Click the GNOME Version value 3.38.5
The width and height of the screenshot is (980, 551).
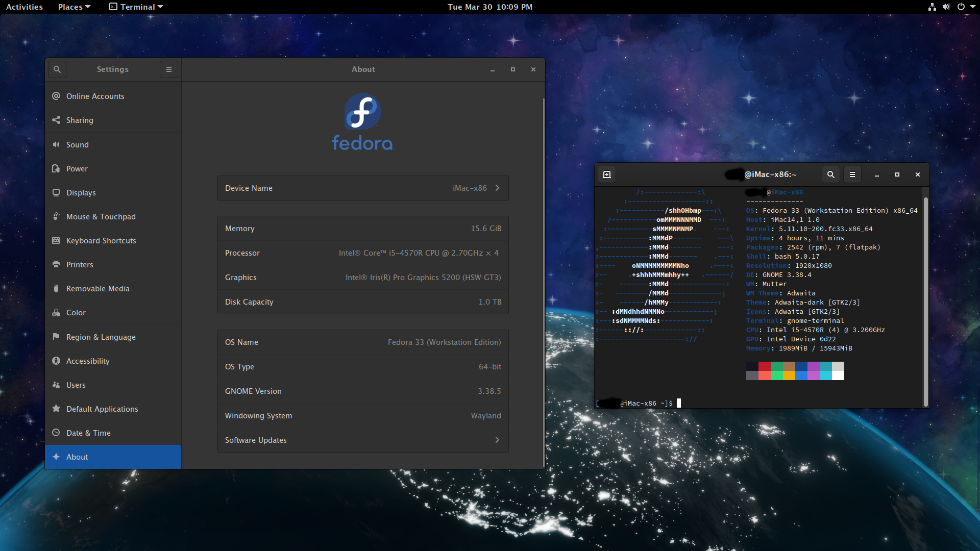click(489, 391)
